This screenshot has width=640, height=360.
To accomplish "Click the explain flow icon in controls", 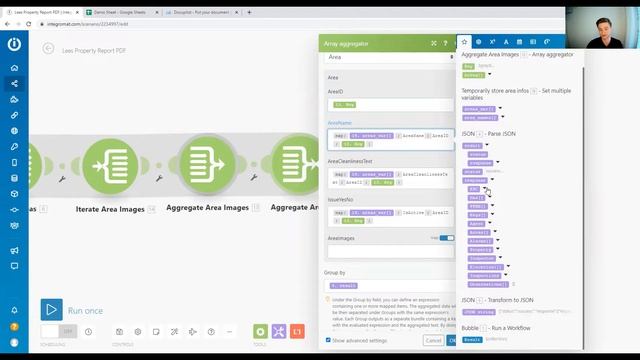I will pyautogui.click(x=193, y=332).
